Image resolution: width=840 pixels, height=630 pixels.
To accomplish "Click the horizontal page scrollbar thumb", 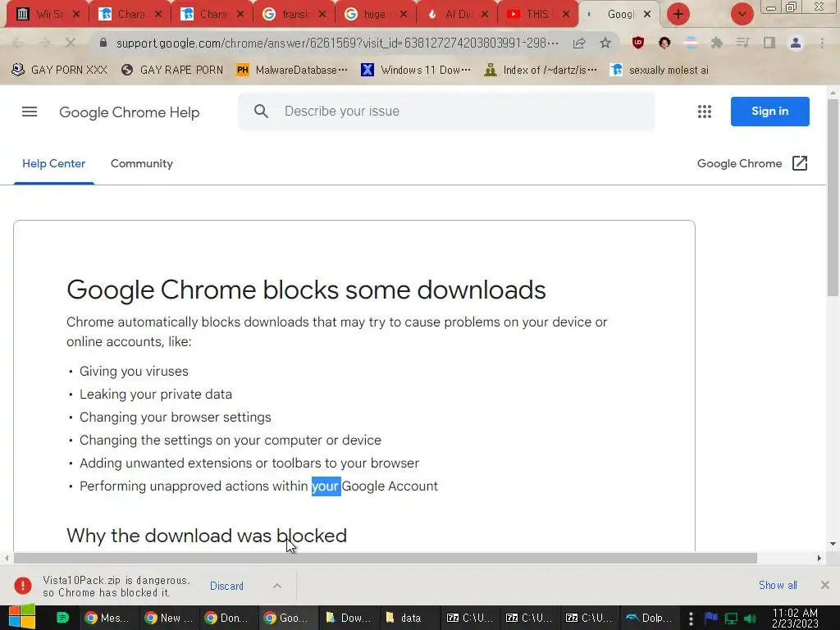I will point(386,558).
